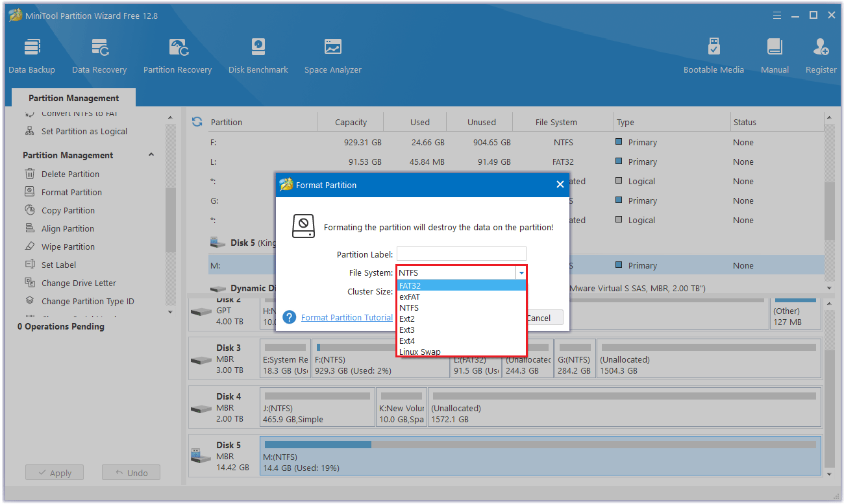Select J:(NTFS) block on Disk 4
844x504 pixels.
tap(317, 407)
